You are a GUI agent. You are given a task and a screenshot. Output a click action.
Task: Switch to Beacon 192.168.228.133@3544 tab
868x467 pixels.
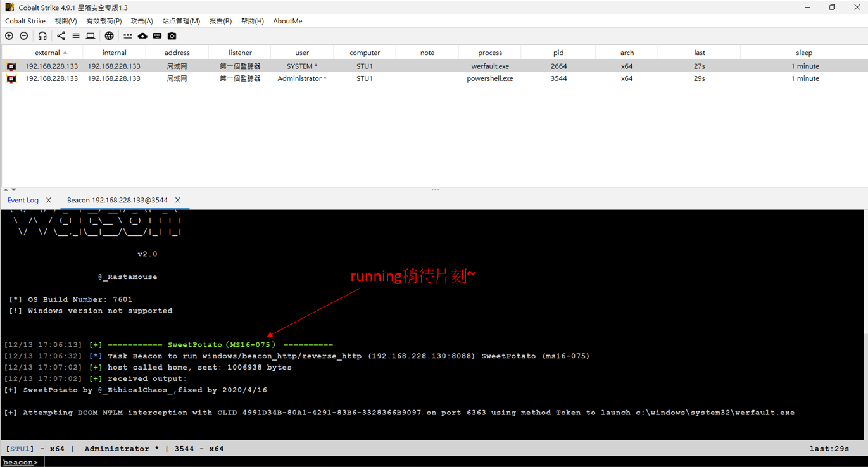[117, 200]
